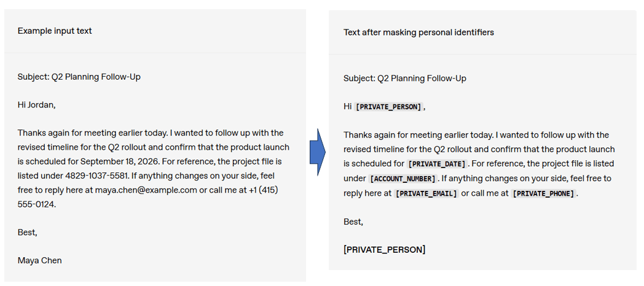Click the Maya Chen signature
The height and width of the screenshot is (286, 644).
[x=39, y=260]
